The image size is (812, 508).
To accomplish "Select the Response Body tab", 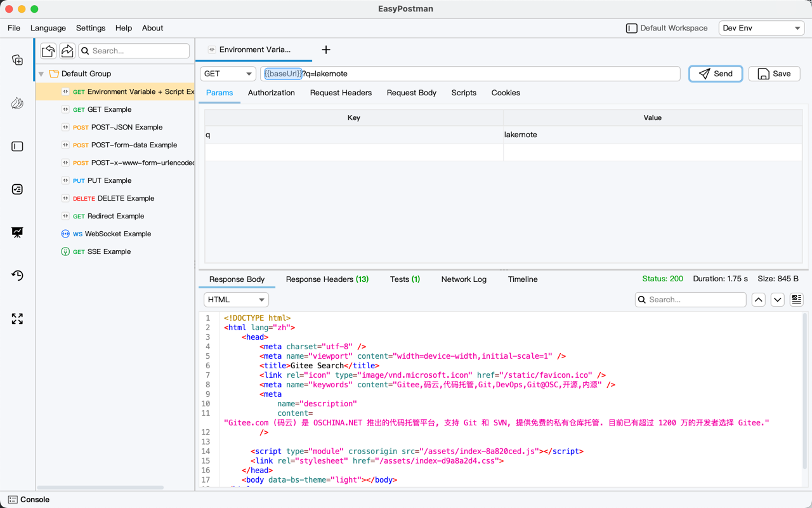I will (x=237, y=279).
